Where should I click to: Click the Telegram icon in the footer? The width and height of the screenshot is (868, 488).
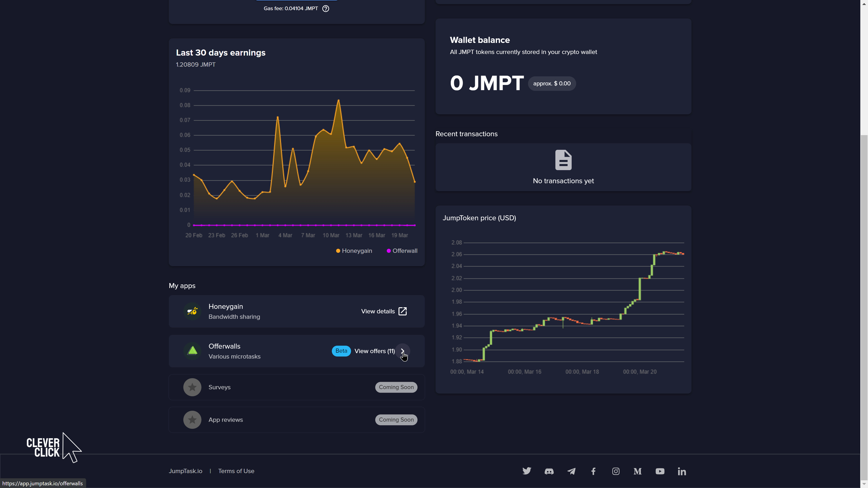pyautogui.click(x=571, y=471)
